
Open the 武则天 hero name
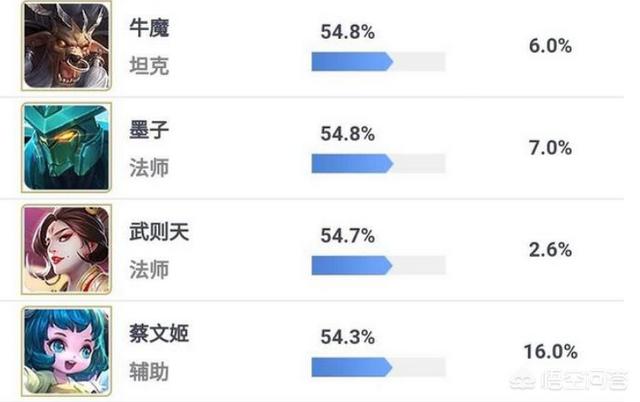tap(160, 232)
